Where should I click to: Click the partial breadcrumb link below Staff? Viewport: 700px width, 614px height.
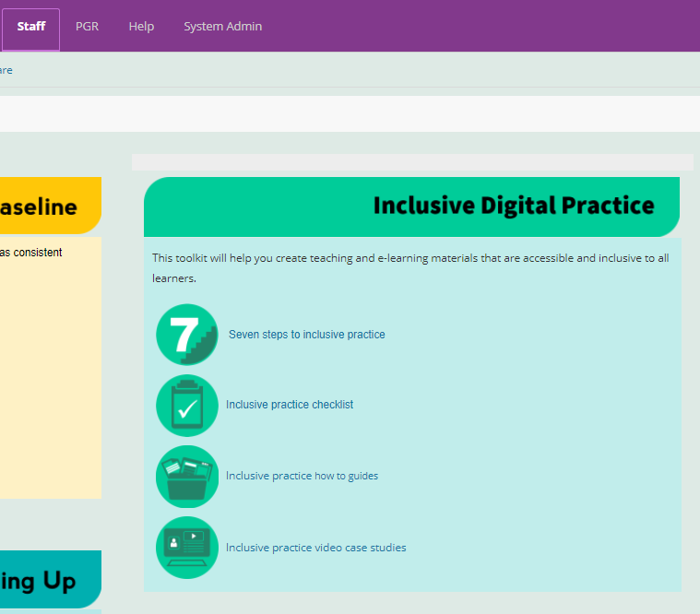6,70
